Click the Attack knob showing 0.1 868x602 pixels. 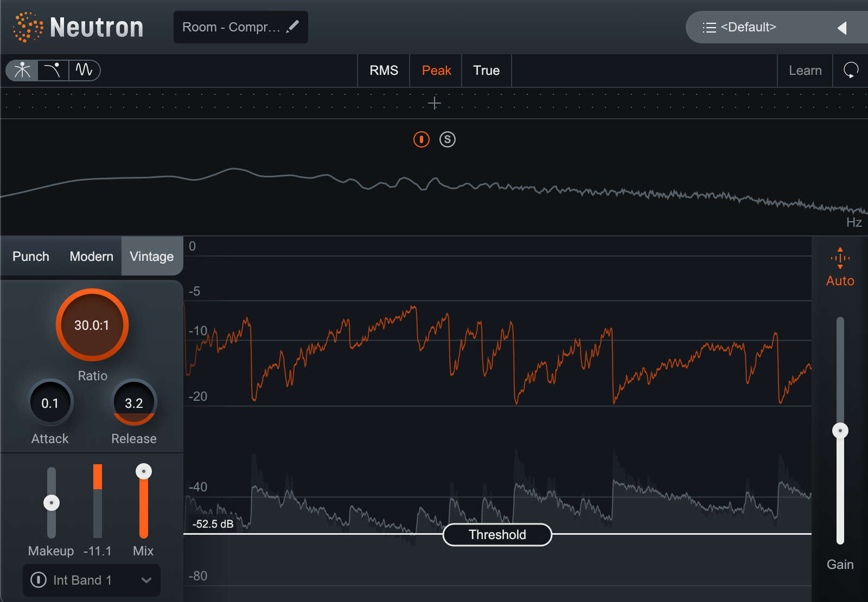coord(50,403)
